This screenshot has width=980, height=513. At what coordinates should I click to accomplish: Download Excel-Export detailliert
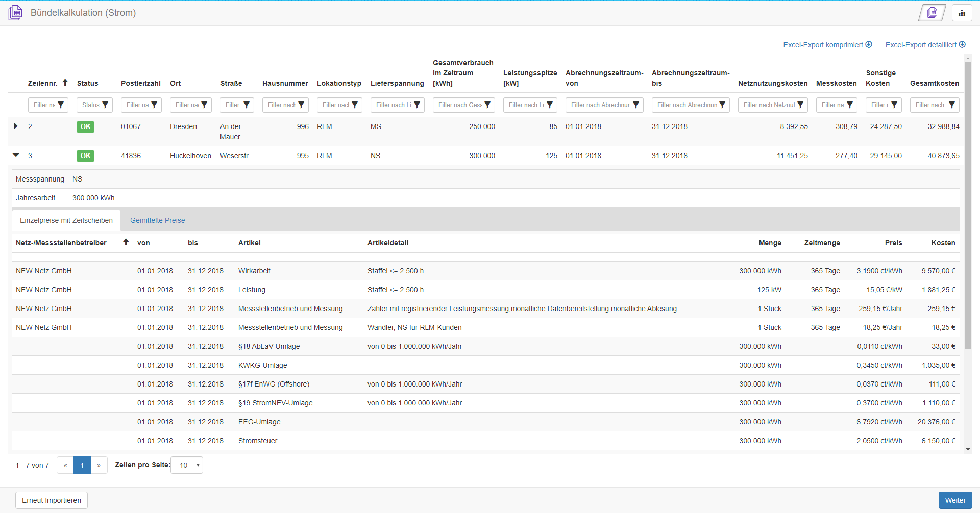pyautogui.click(x=925, y=45)
